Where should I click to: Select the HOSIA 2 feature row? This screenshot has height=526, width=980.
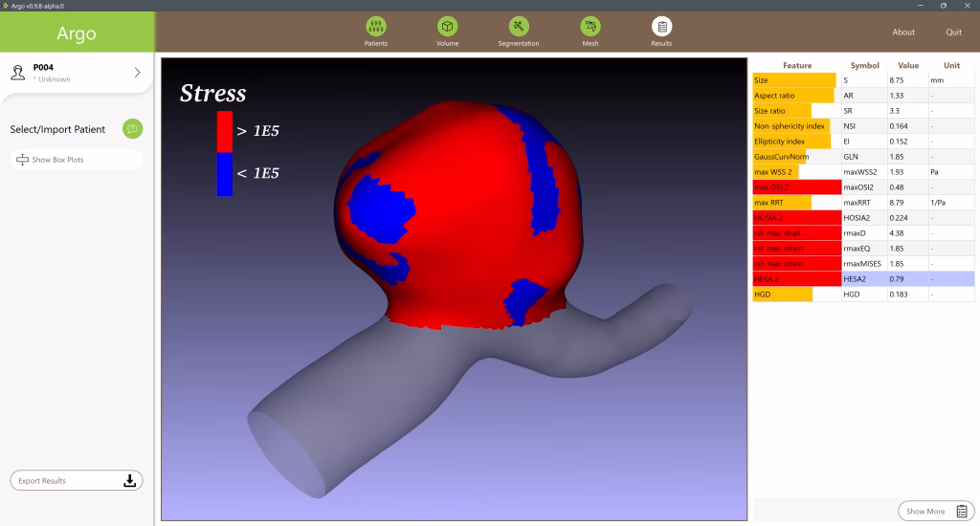click(863, 218)
